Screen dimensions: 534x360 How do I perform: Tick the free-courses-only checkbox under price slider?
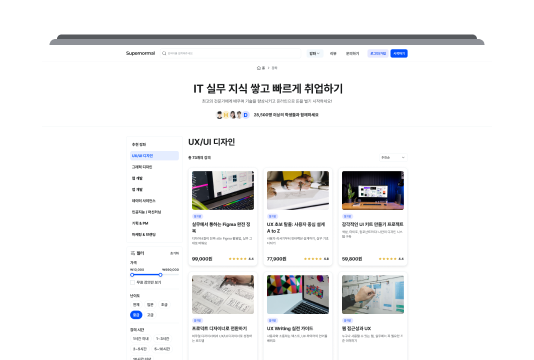132,282
